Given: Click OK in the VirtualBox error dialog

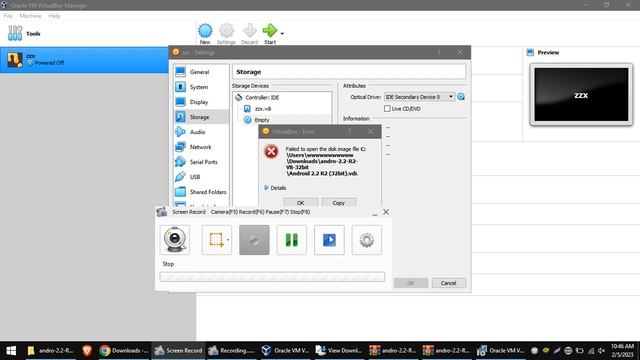Looking at the screenshot, I should point(300,203).
